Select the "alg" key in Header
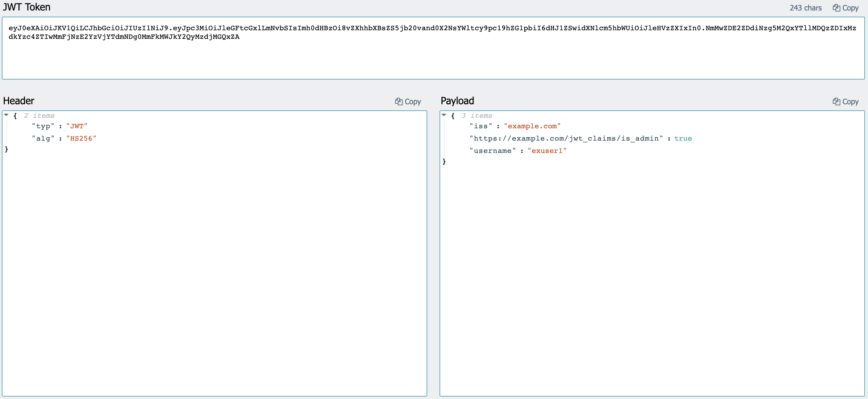Viewport: 868px width, 399px height. point(43,138)
